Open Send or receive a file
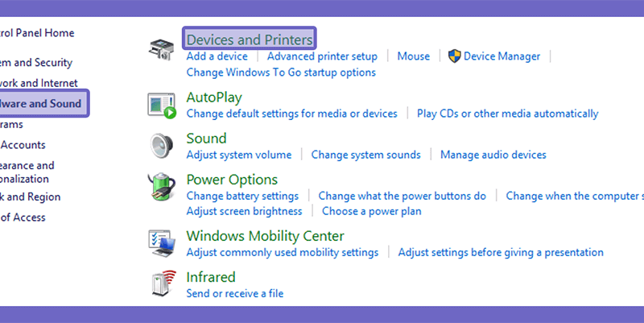 234,293
